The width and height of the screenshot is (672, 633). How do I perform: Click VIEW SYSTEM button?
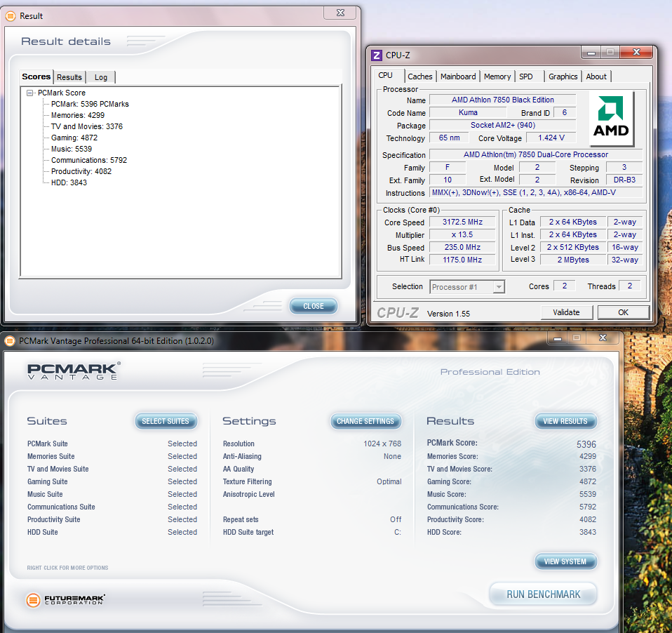pos(565,561)
